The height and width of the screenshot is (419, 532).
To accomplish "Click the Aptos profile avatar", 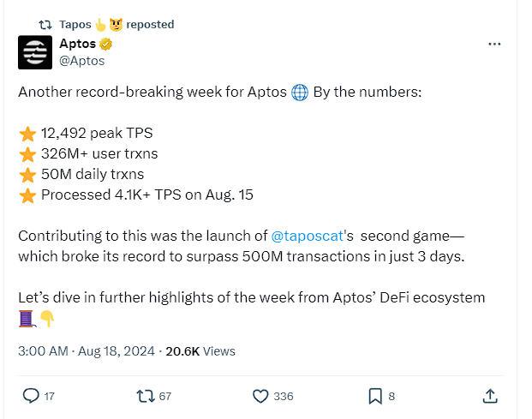I will tap(35, 52).
